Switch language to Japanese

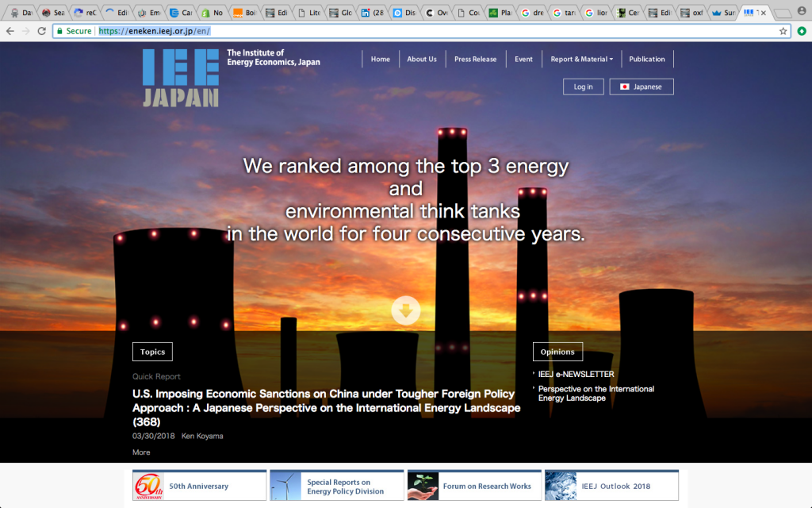tap(641, 87)
